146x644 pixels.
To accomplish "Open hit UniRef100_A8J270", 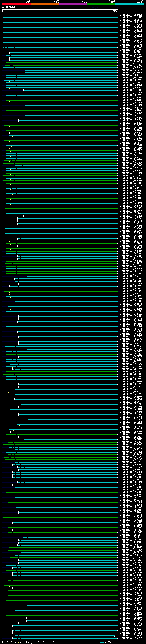I will pyautogui.click(x=131, y=22).
